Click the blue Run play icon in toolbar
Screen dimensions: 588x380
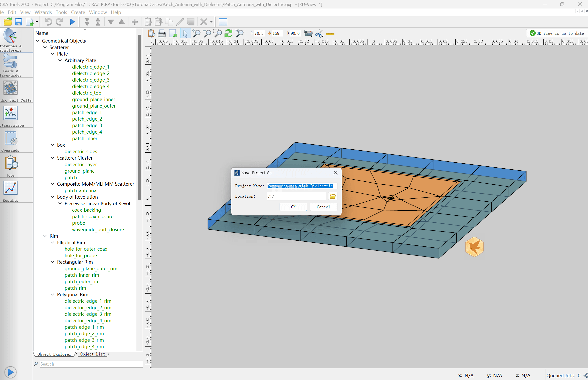point(73,22)
